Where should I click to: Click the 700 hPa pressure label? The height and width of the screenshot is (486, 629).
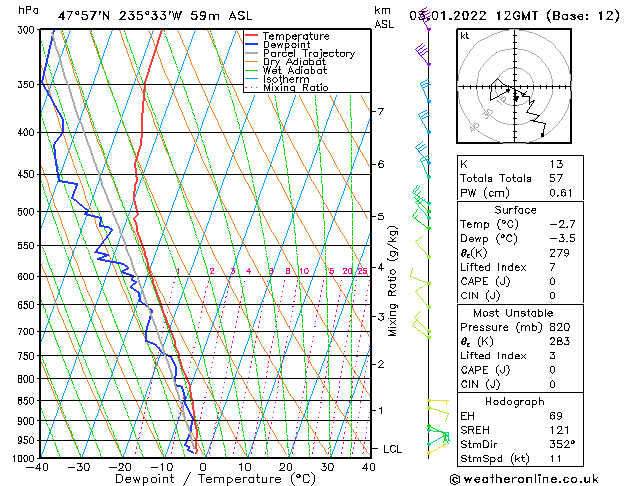point(28,332)
